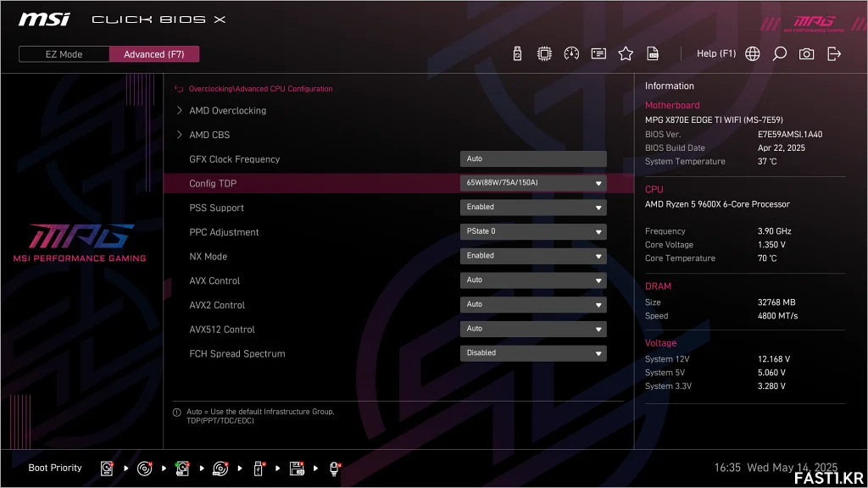This screenshot has height=488, width=868.
Task: Select the PSS Support row label
Action: (x=216, y=208)
